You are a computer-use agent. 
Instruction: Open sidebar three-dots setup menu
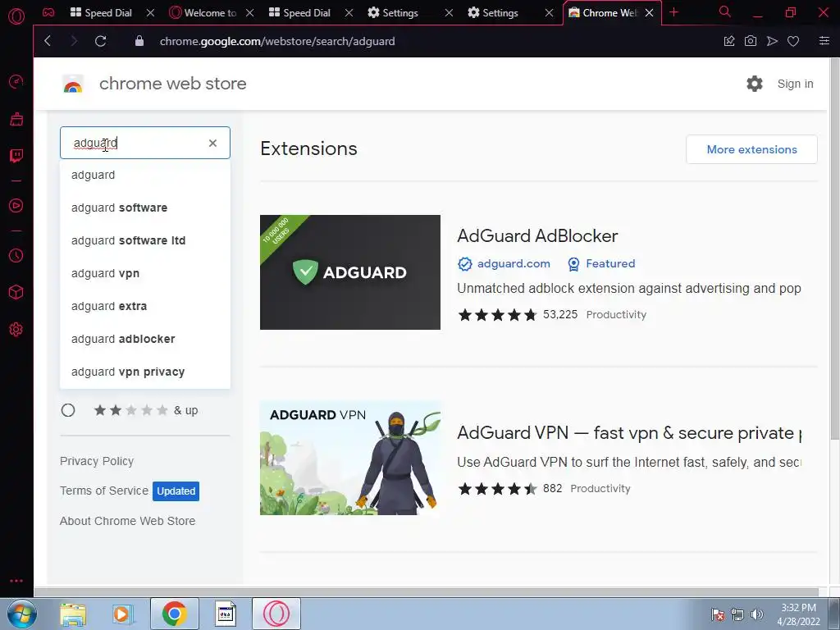[x=16, y=581]
